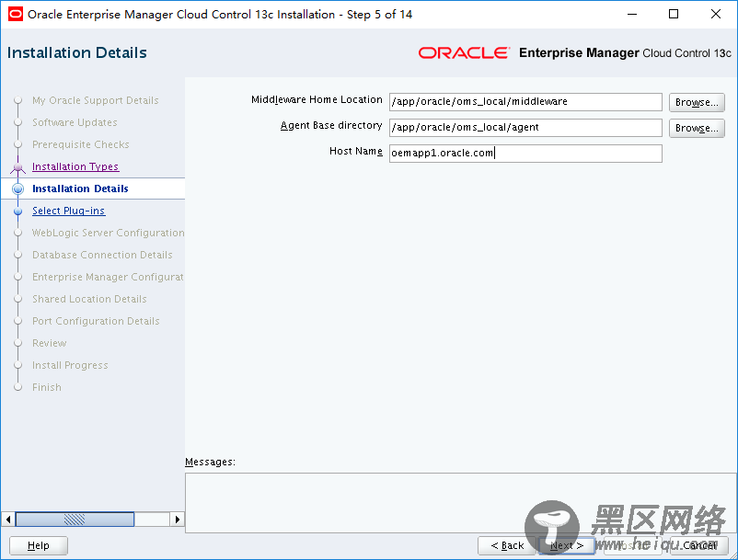Click the Messages text area
The height and width of the screenshot is (560, 738).
point(460,503)
